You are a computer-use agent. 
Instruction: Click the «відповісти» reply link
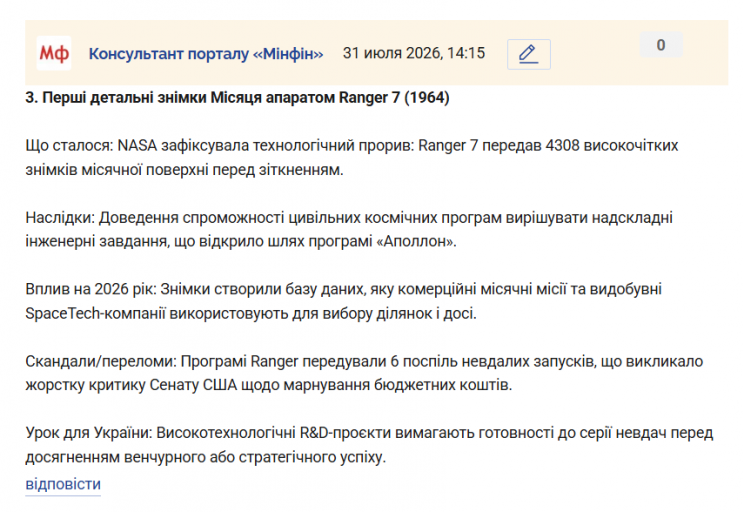point(63,484)
